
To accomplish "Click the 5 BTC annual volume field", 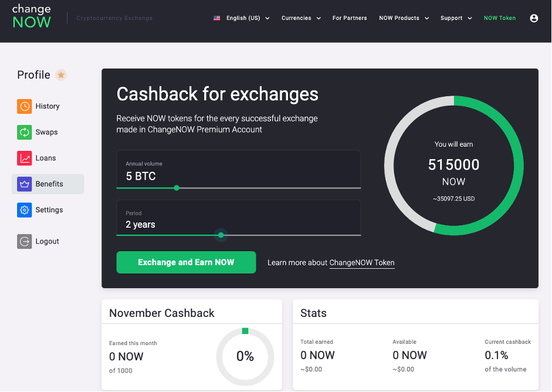I will click(x=238, y=170).
